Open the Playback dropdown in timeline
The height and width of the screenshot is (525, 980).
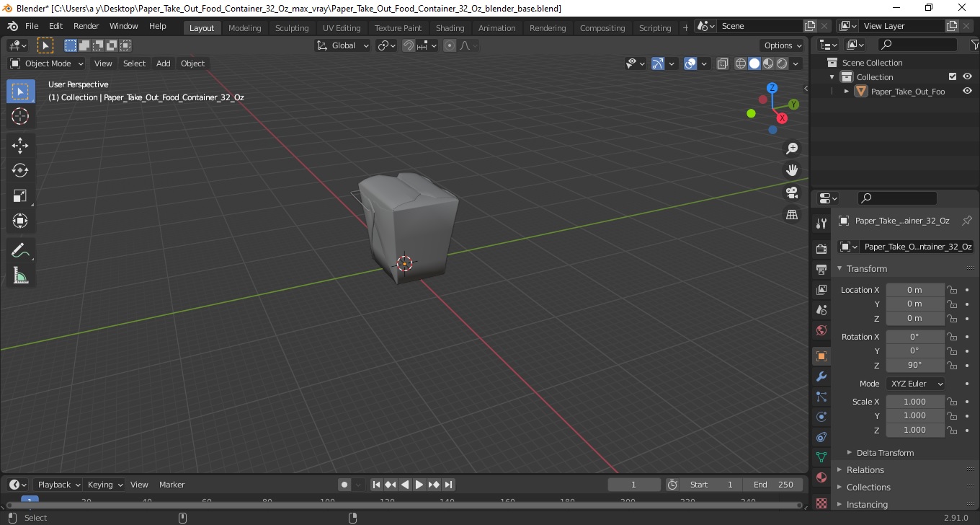pyautogui.click(x=59, y=485)
